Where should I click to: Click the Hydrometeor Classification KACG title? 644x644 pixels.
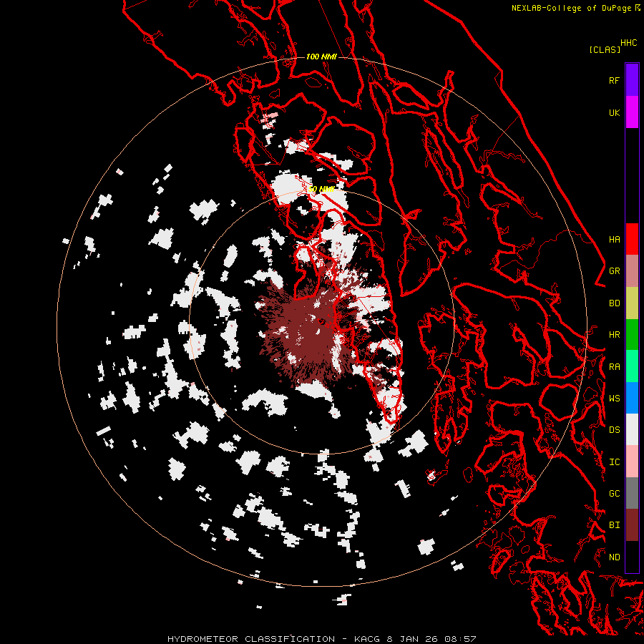(321, 639)
